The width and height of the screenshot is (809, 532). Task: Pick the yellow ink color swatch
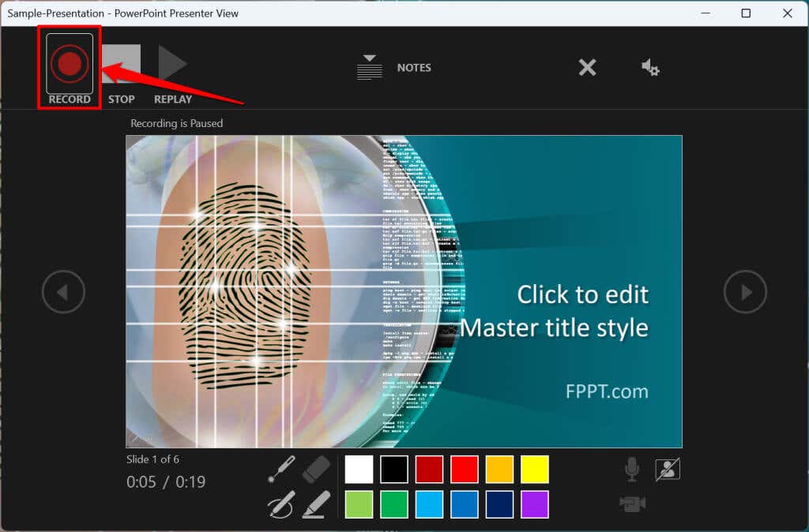click(x=535, y=469)
